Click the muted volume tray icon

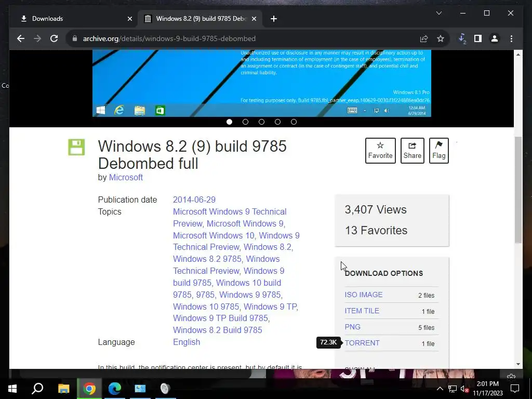click(x=464, y=389)
